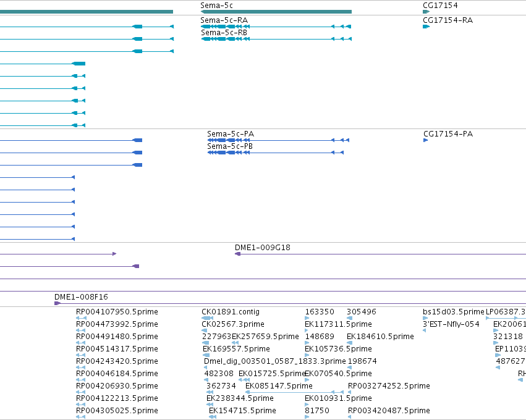Click the EK010931.5prime label
Screen dimensions: 526x420
(338, 398)
